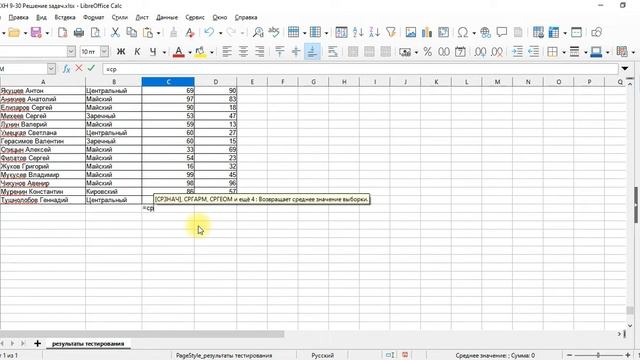Open Правка menu
This screenshot has width=640, height=360.
pyautogui.click(x=18, y=18)
